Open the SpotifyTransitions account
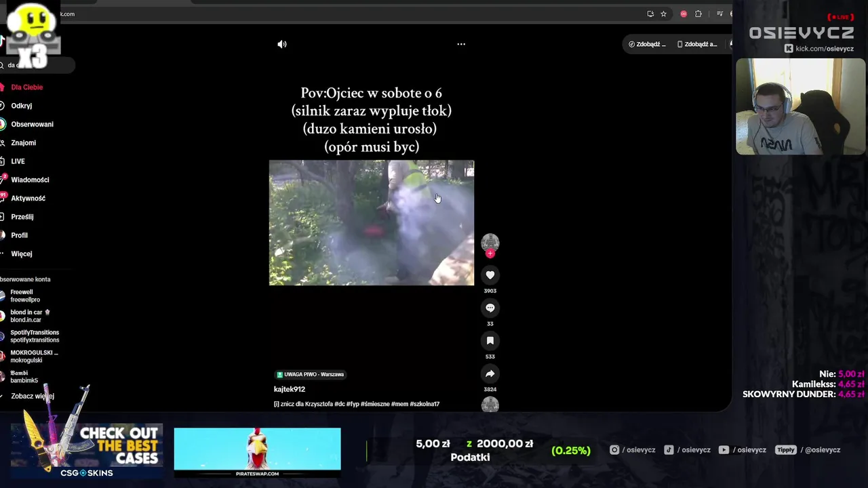The image size is (868, 488). 34,336
